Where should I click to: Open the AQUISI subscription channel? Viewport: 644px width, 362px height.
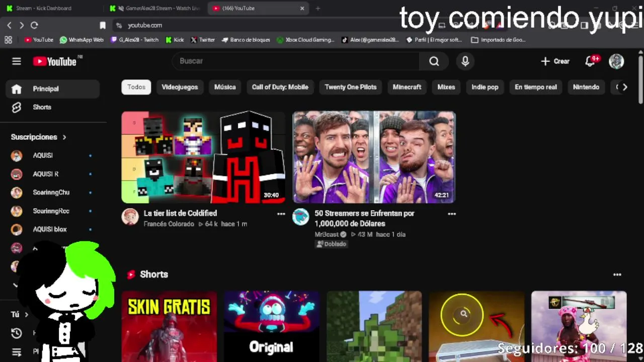pyautogui.click(x=53, y=155)
